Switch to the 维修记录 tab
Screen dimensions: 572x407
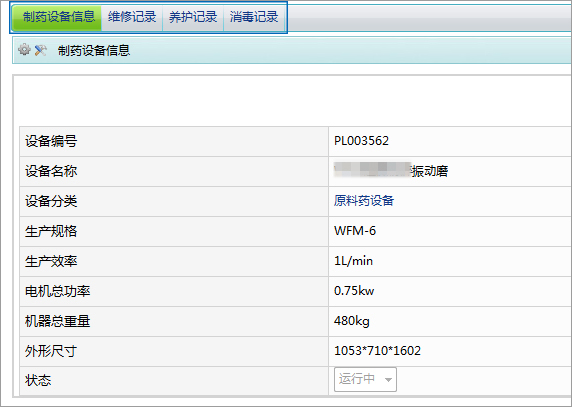[132, 17]
